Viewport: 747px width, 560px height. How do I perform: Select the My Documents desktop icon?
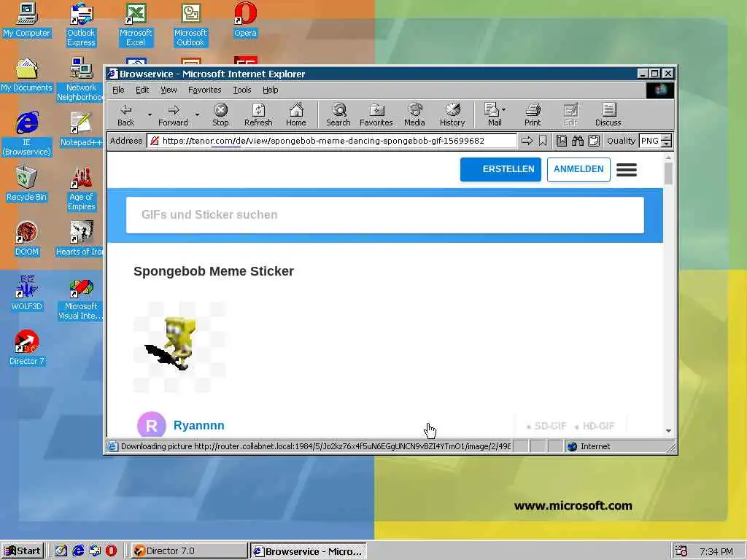coord(26,75)
